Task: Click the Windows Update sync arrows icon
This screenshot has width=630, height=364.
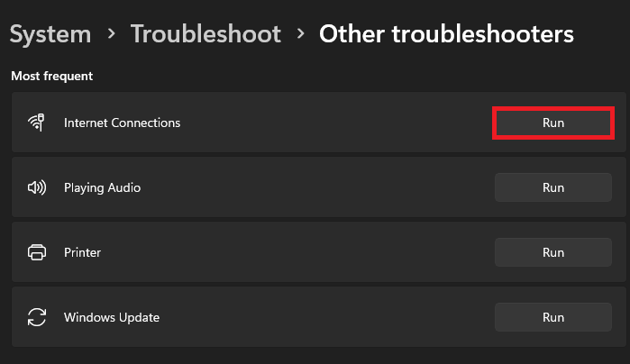Action: [x=37, y=317]
